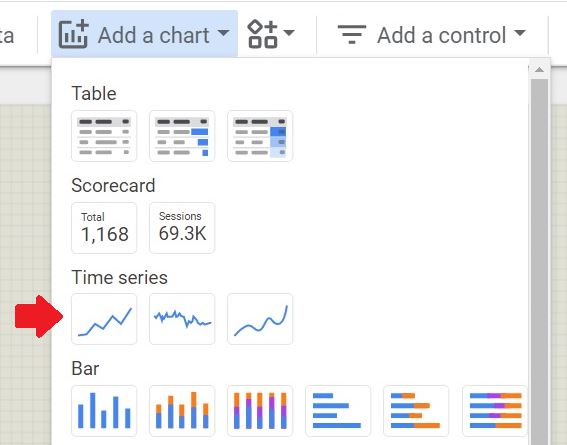Open the community visualizations and components dropdown
Screen dimensions: 567x445
pos(270,34)
